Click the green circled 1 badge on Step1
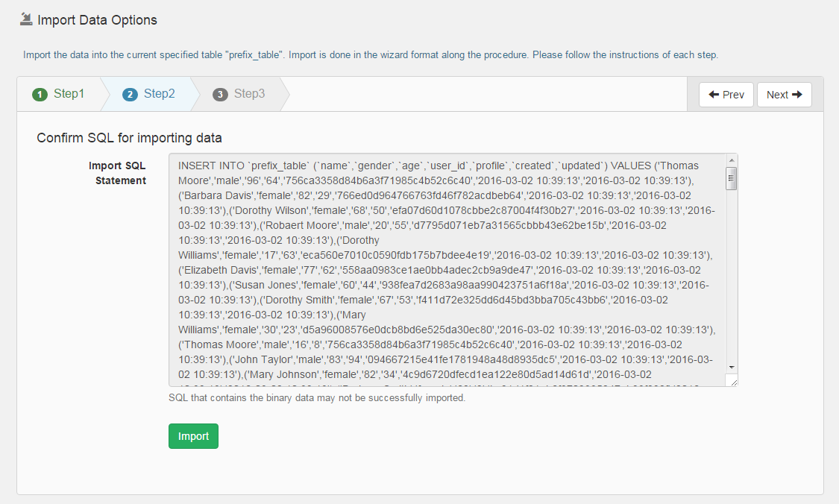This screenshot has width=839, height=504. [x=38, y=95]
